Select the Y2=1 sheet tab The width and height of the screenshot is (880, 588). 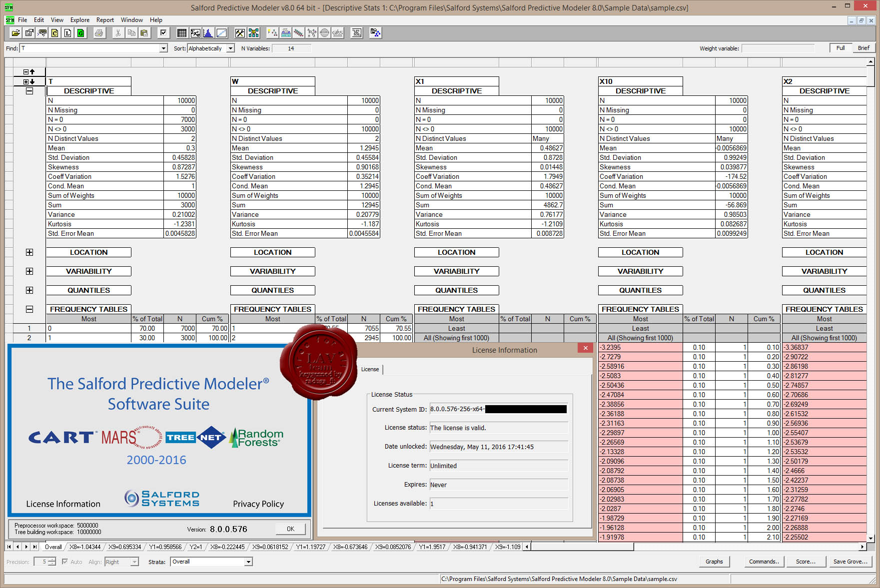pos(195,547)
